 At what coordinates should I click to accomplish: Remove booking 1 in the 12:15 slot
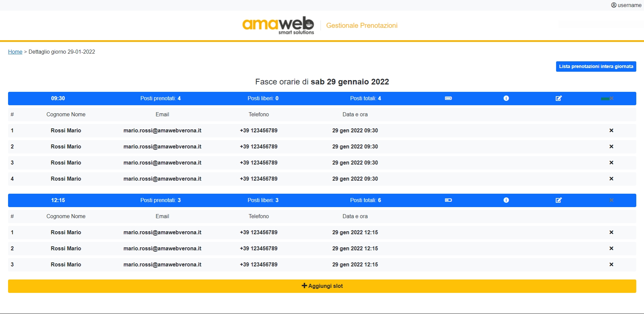tap(611, 232)
